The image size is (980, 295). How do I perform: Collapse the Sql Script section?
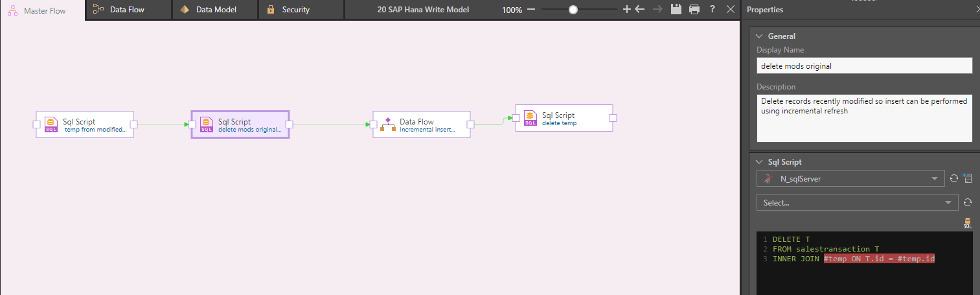tap(760, 162)
